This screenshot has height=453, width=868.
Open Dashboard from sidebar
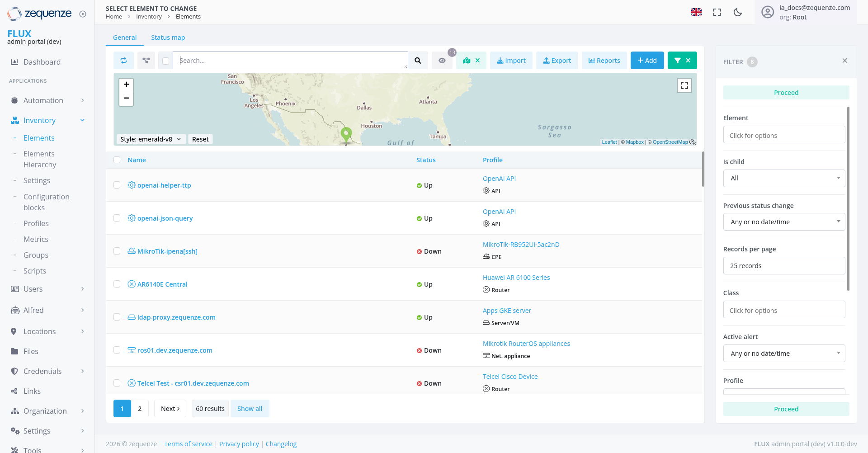tap(42, 62)
